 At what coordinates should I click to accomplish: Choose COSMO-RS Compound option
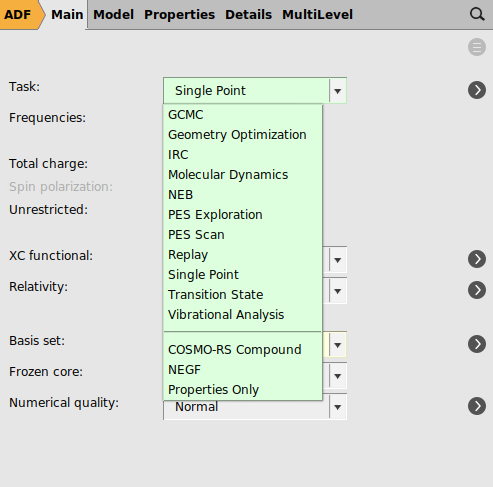click(x=243, y=350)
